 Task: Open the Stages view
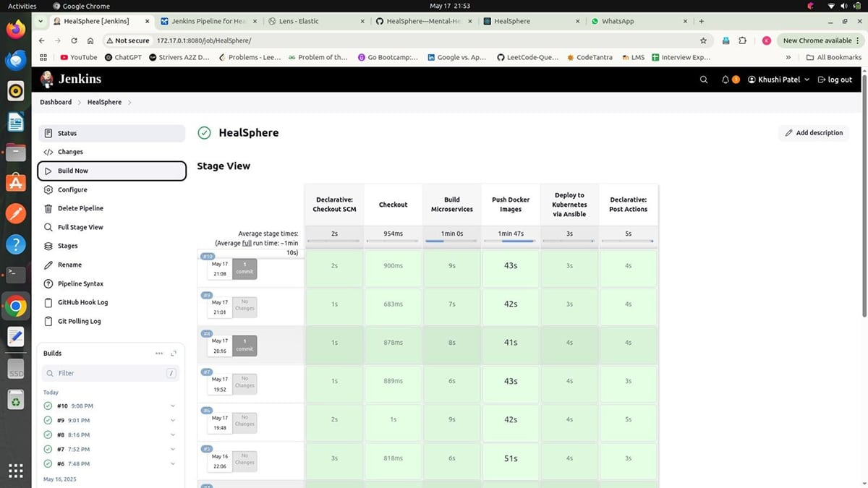[x=67, y=246]
